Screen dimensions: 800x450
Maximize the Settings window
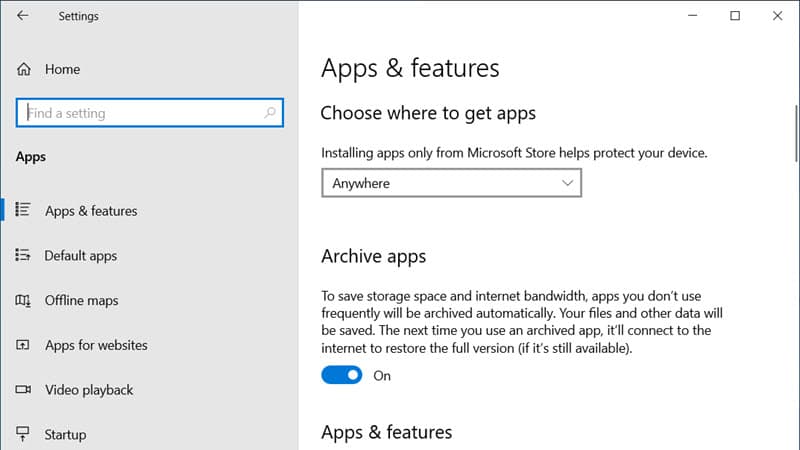point(736,16)
